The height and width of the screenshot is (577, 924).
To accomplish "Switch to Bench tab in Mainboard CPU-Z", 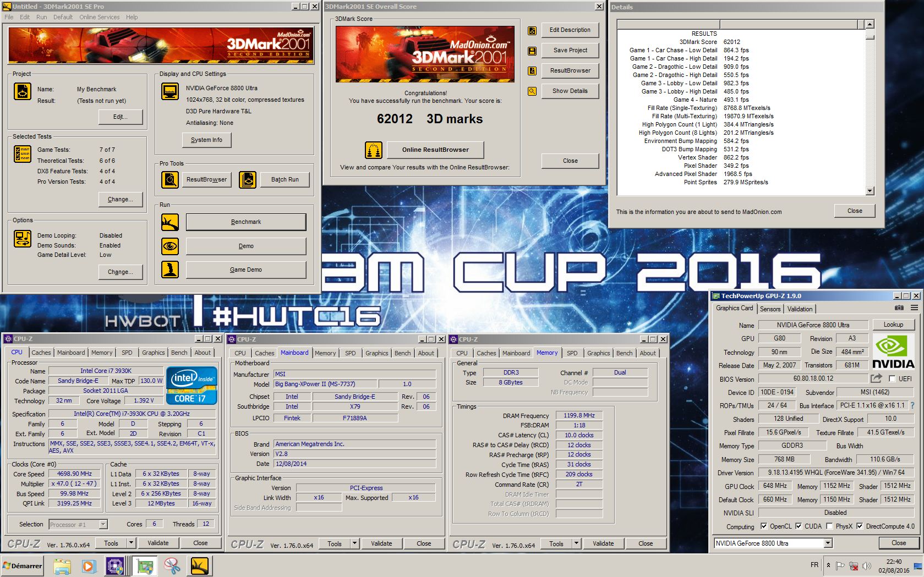I will pyautogui.click(x=402, y=353).
